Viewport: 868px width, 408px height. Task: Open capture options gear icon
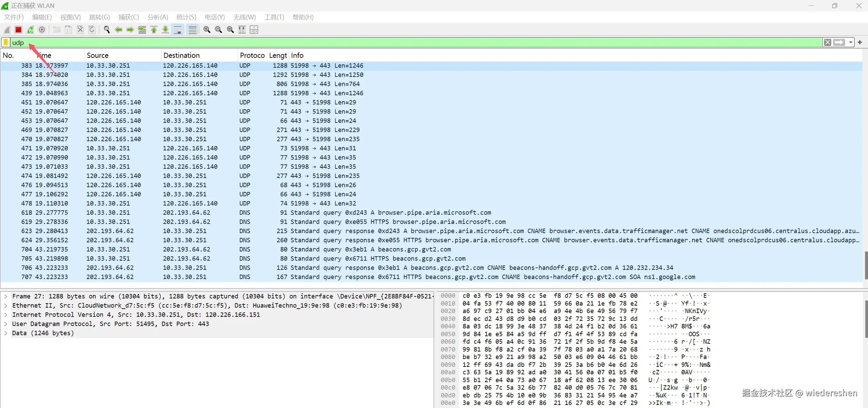point(42,30)
